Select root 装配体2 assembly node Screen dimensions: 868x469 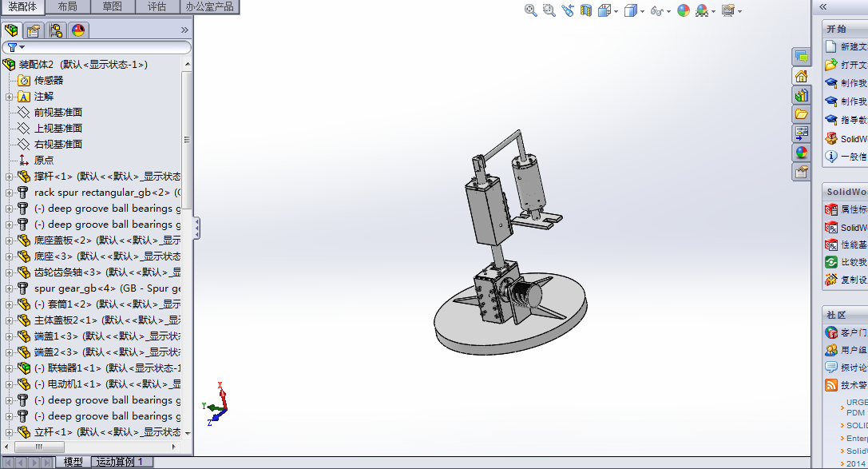click(83, 65)
